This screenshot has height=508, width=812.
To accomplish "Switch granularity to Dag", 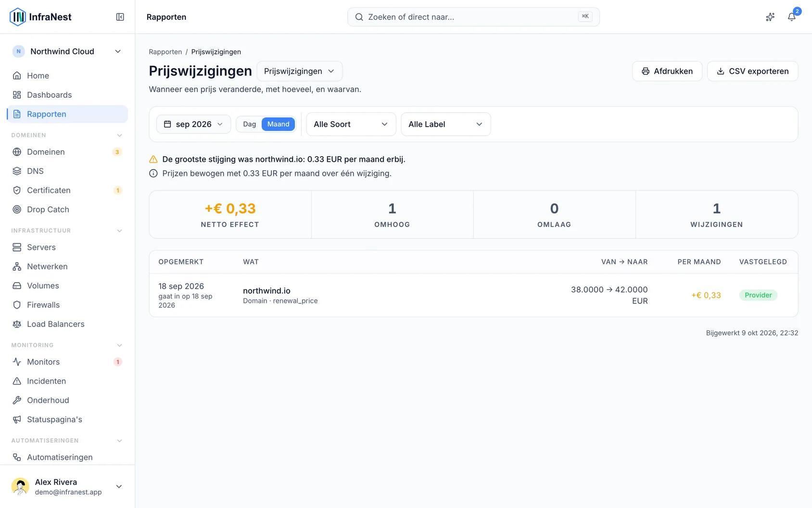I will [249, 124].
